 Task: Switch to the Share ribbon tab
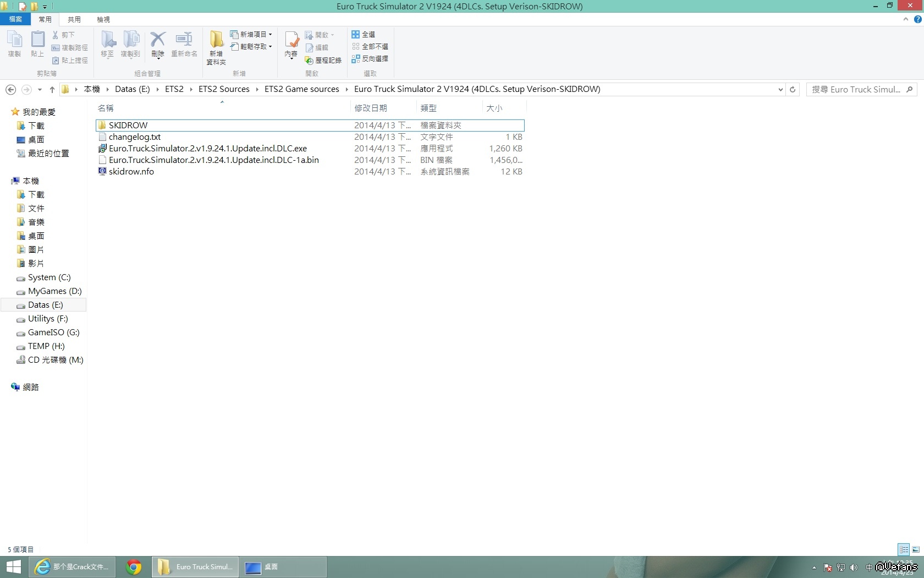coord(74,20)
